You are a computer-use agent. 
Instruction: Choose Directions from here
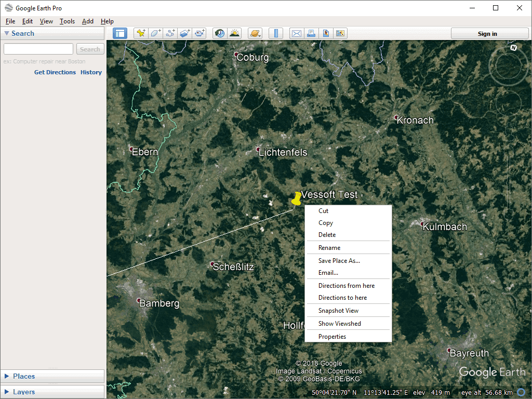point(348,286)
